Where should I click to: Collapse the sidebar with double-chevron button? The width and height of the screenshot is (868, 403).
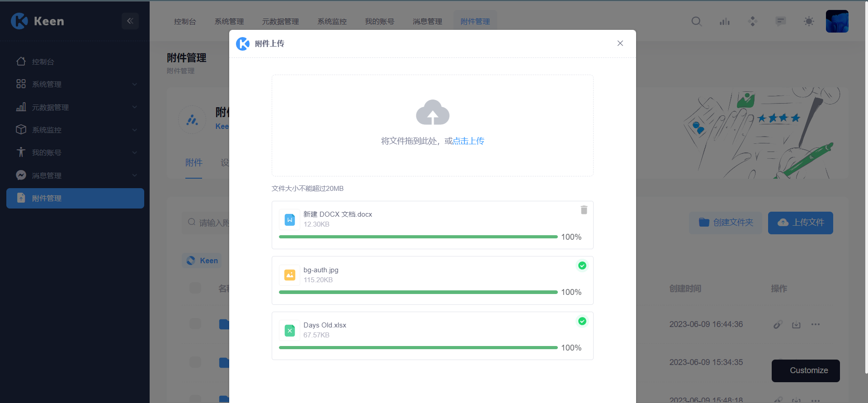[130, 21]
